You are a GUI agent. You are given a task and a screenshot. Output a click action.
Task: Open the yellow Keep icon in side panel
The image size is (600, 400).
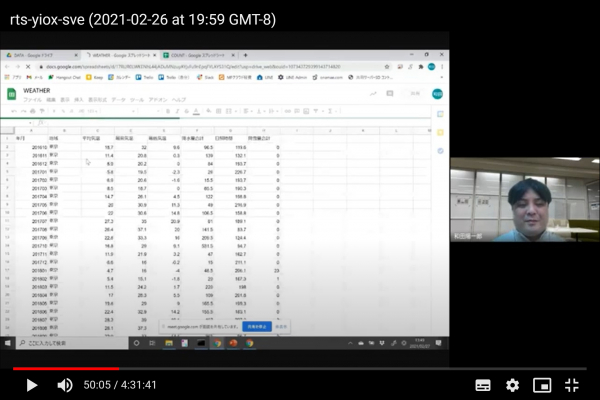[x=439, y=131]
